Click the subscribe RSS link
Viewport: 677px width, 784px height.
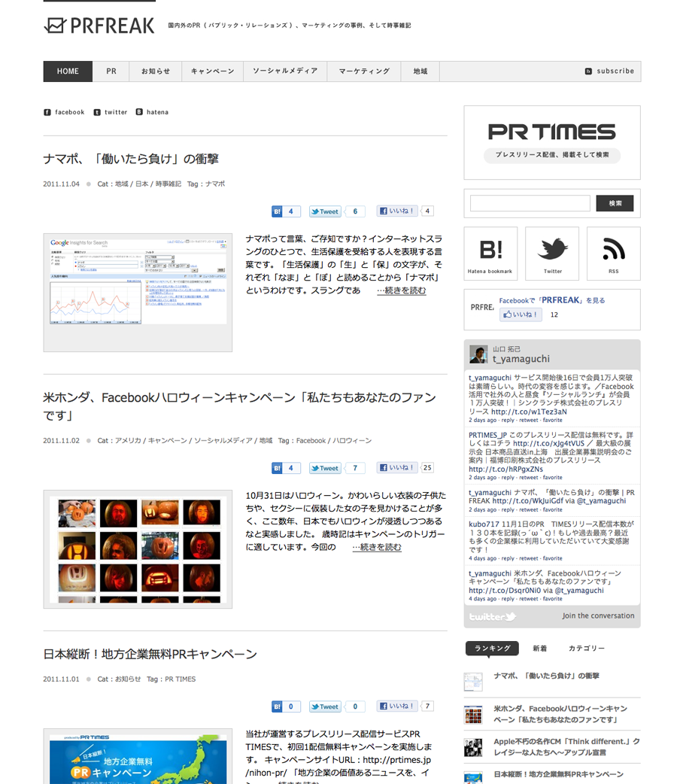(x=609, y=71)
